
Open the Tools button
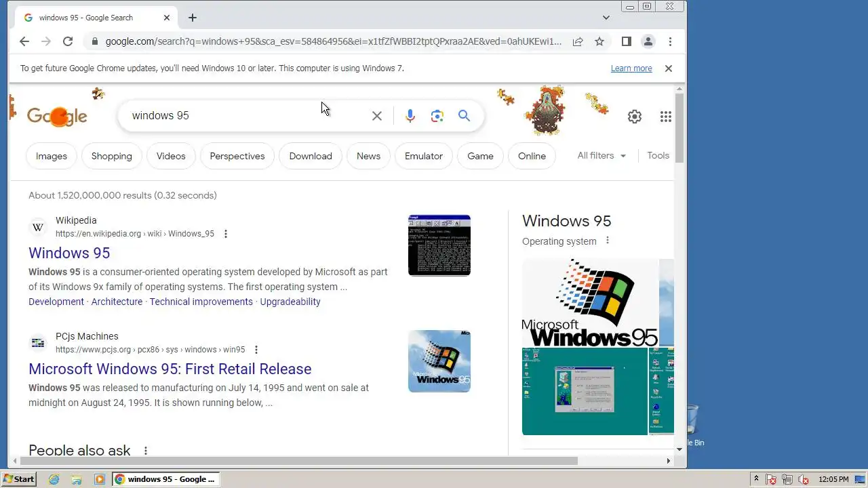pyautogui.click(x=658, y=156)
